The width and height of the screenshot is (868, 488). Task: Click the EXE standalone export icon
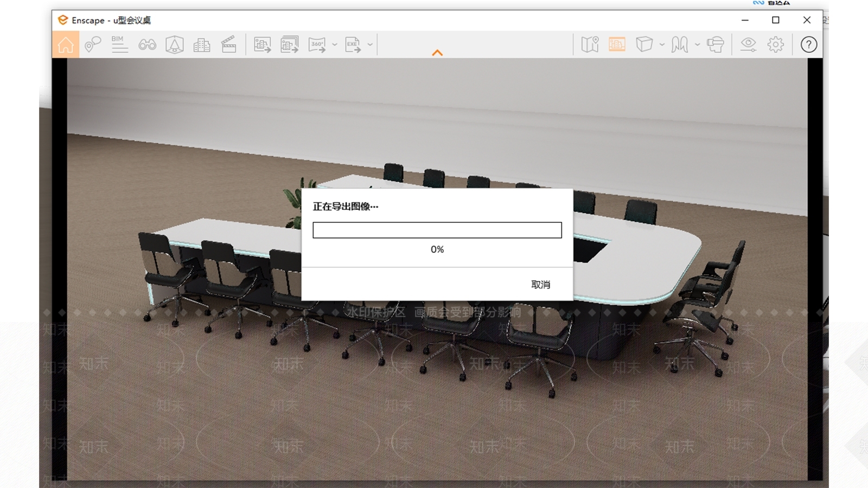353,44
